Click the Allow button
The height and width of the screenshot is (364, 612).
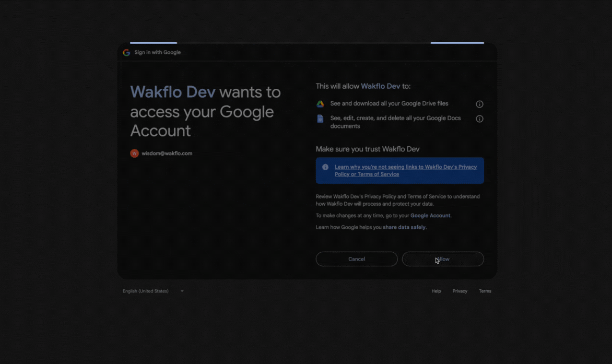click(x=442, y=259)
